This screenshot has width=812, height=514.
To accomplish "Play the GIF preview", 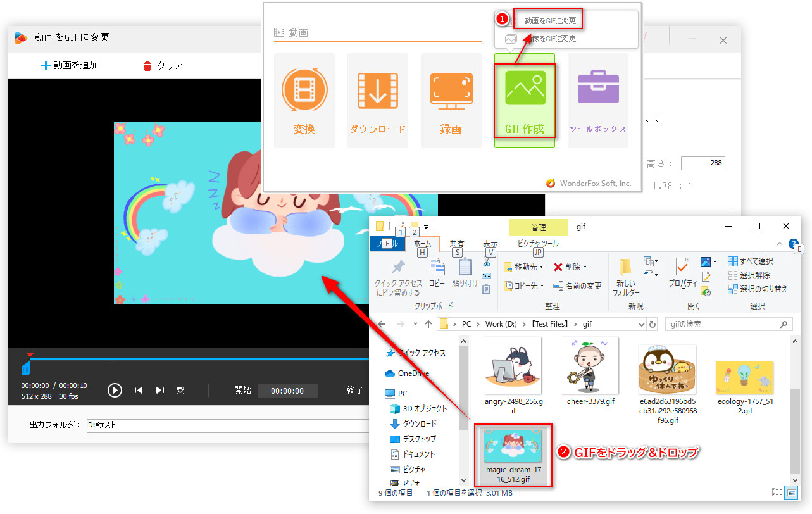I will [x=115, y=390].
